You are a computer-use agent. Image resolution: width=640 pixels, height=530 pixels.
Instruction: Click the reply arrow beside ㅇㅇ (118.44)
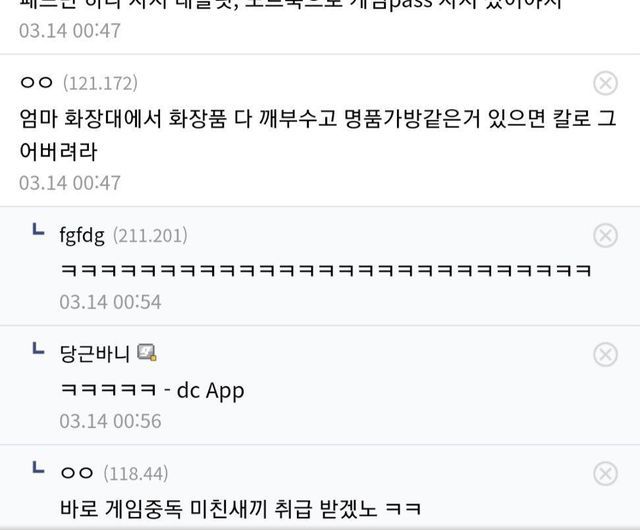[38, 468]
